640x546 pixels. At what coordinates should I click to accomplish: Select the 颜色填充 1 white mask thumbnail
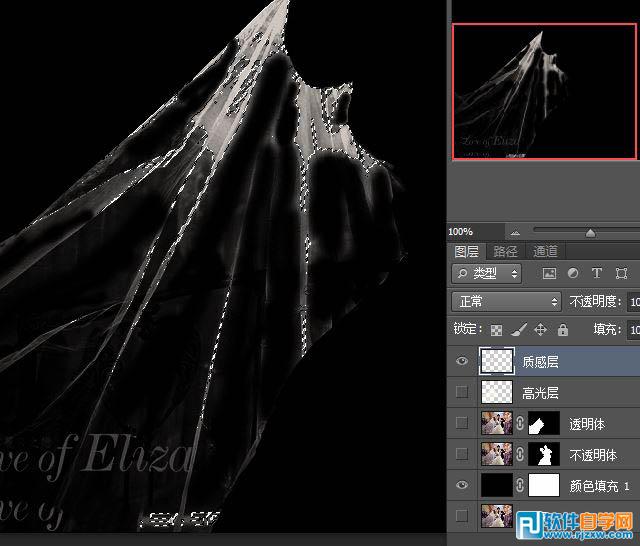(x=544, y=485)
